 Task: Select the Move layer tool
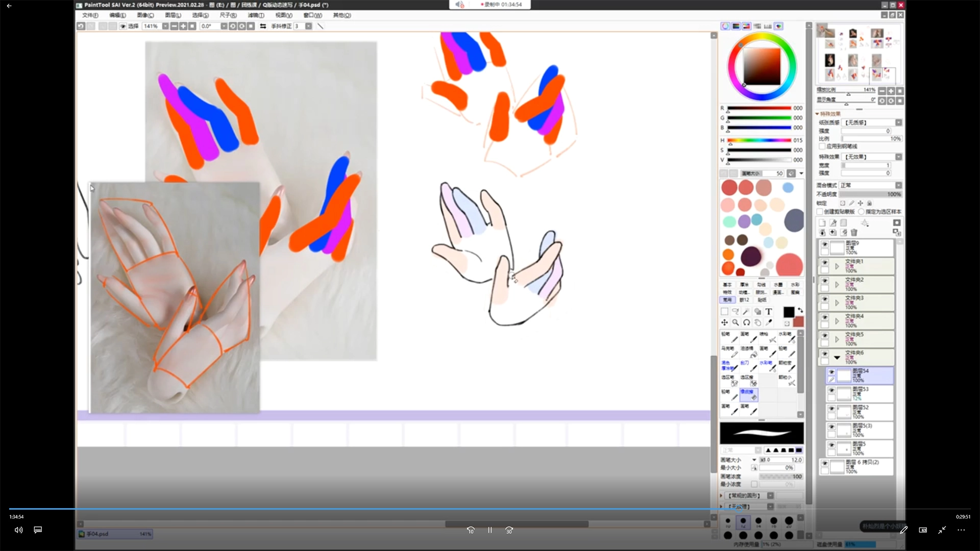(x=724, y=322)
